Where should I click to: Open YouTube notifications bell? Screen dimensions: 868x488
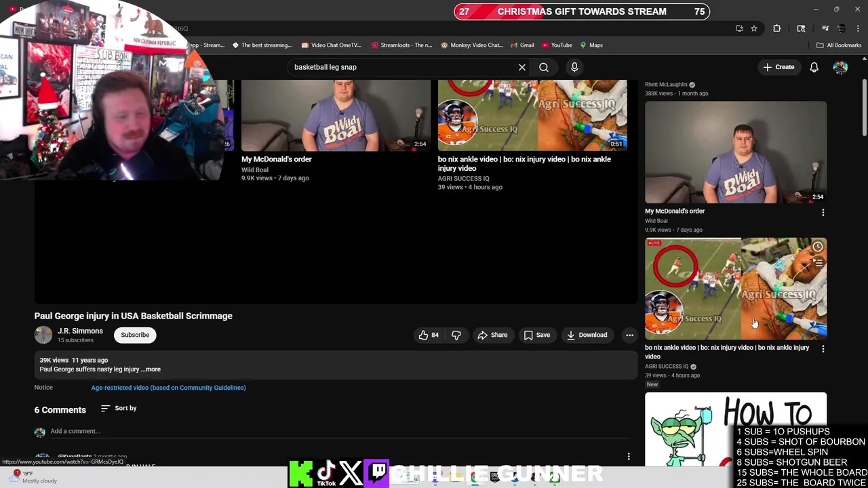[x=814, y=67]
